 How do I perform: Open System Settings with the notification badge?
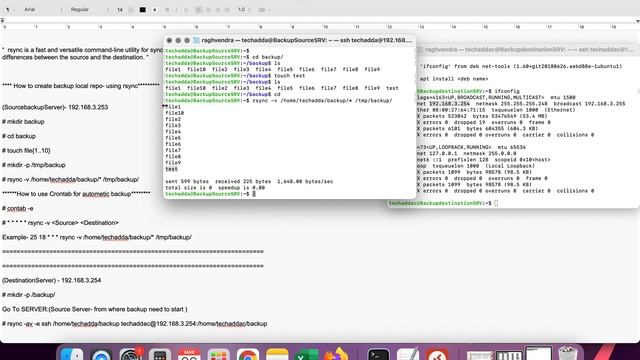click(131, 355)
